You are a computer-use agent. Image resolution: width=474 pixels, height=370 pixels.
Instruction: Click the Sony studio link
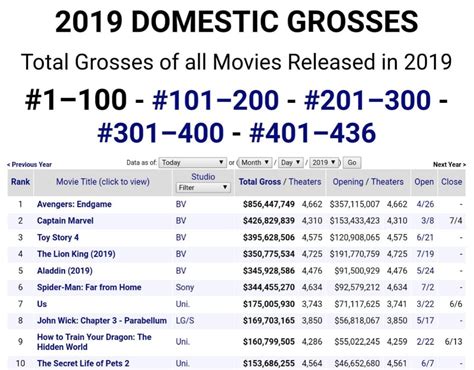tap(185, 287)
